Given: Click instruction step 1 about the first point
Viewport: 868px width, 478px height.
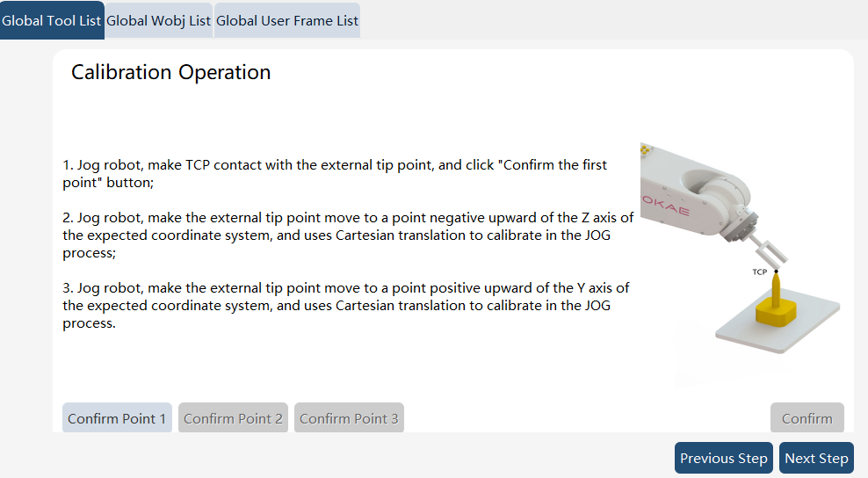Looking at the screenshot, I should 335,173.
